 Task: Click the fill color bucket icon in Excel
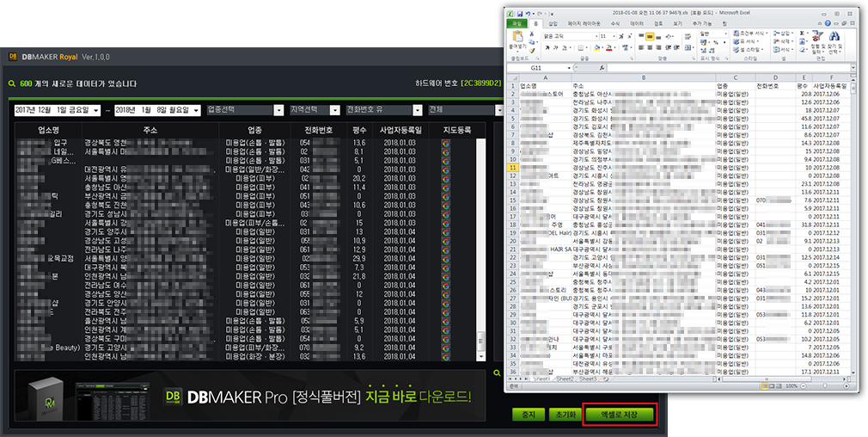coord(597,48)
